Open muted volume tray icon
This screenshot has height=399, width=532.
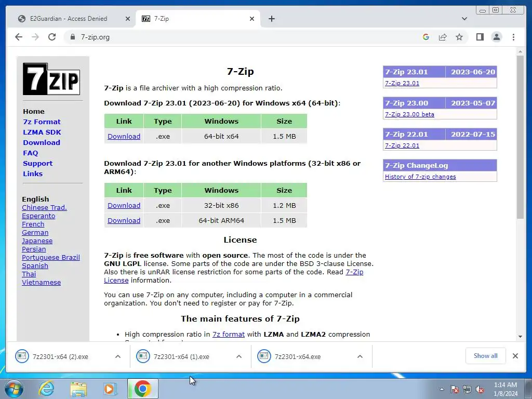click(480, 390)
